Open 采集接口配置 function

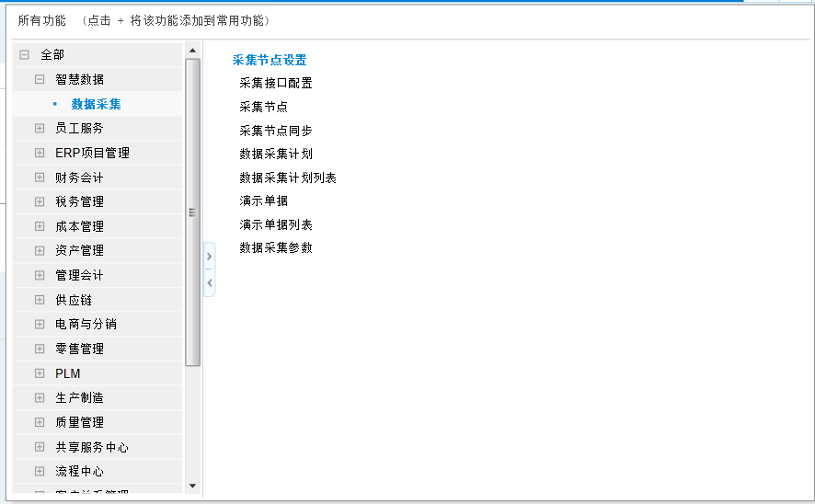[x=275, y=83]
